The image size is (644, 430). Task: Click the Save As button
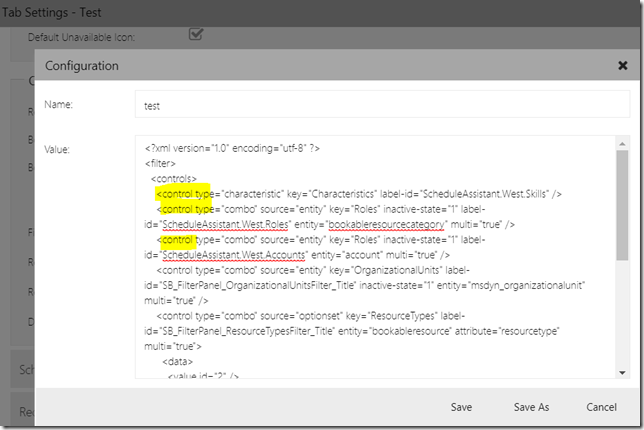[531, 407]
